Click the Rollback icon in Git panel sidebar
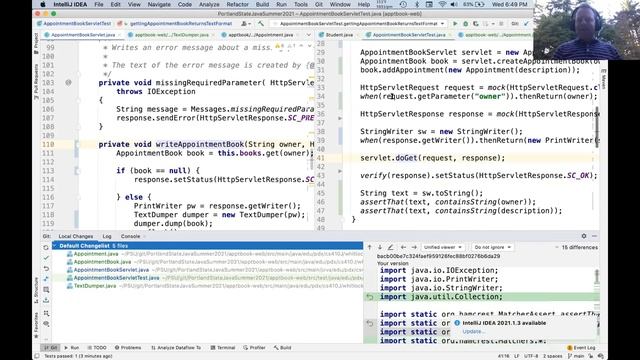The width and height of the screenshot is (640, 360). pos(46,269)
